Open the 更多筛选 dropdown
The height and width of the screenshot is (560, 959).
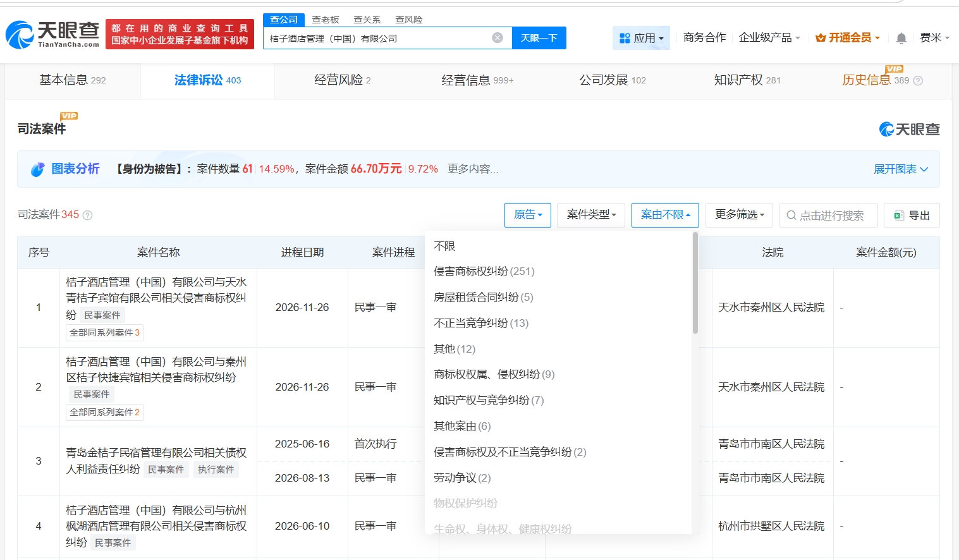point(740,215)
